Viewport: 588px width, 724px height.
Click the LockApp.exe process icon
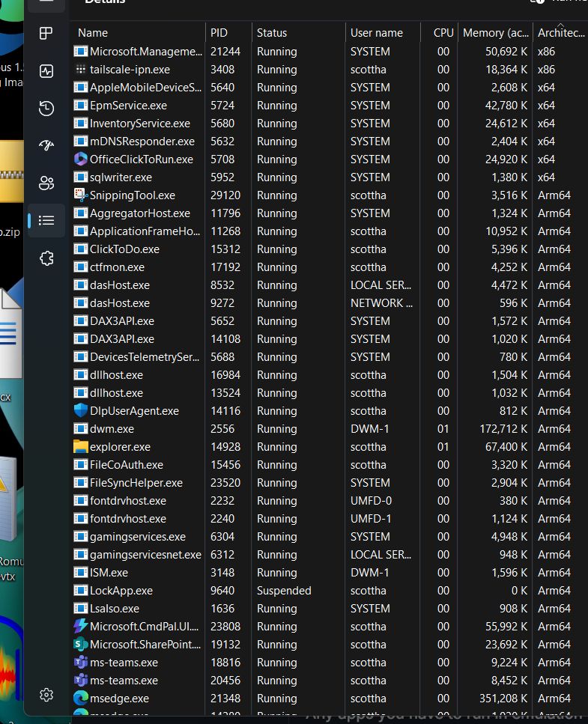coord(80,590)
